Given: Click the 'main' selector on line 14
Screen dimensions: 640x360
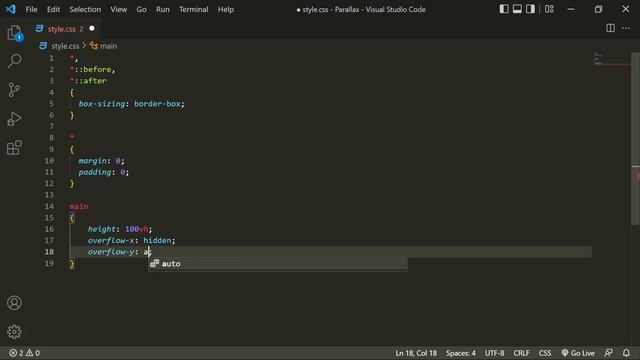Looking at the screenshot, I should click(x=79, y=206).
